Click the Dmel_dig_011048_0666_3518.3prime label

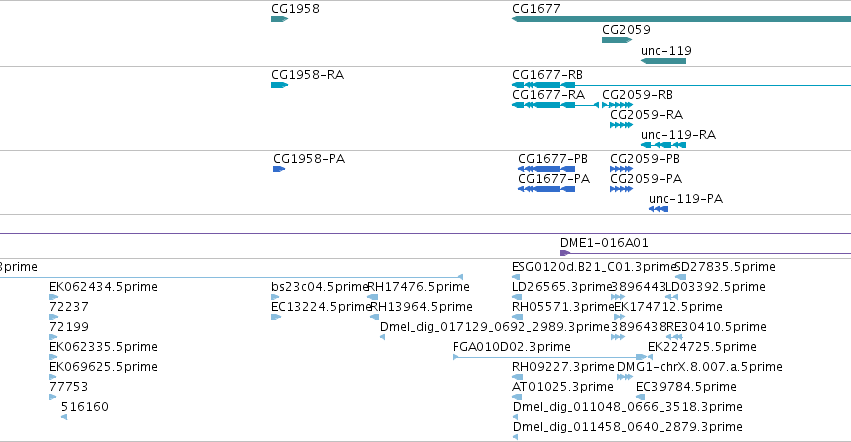(627, 407)
